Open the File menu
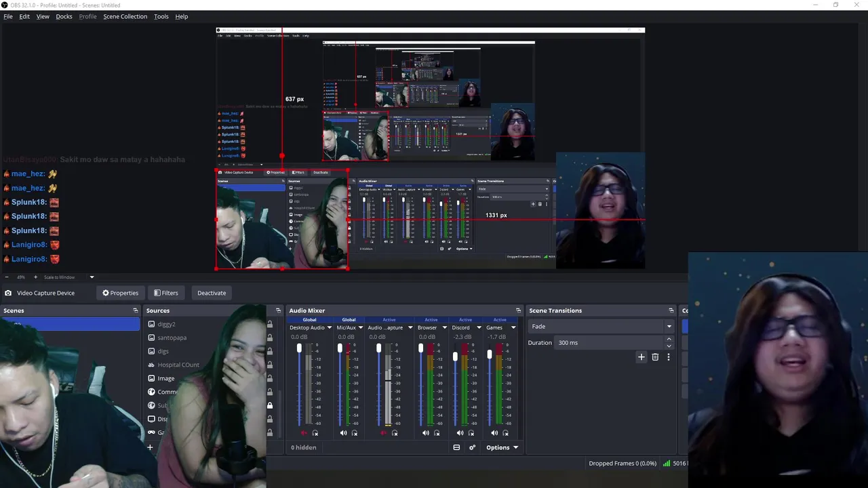 pos(8,16)
